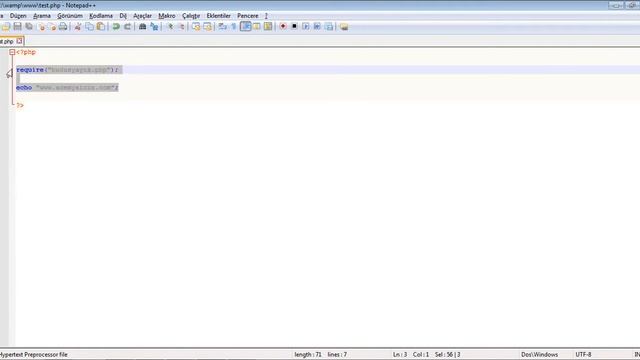
Task: Click Hypertext Preprocessor file status text
Action: pos(34,355)
